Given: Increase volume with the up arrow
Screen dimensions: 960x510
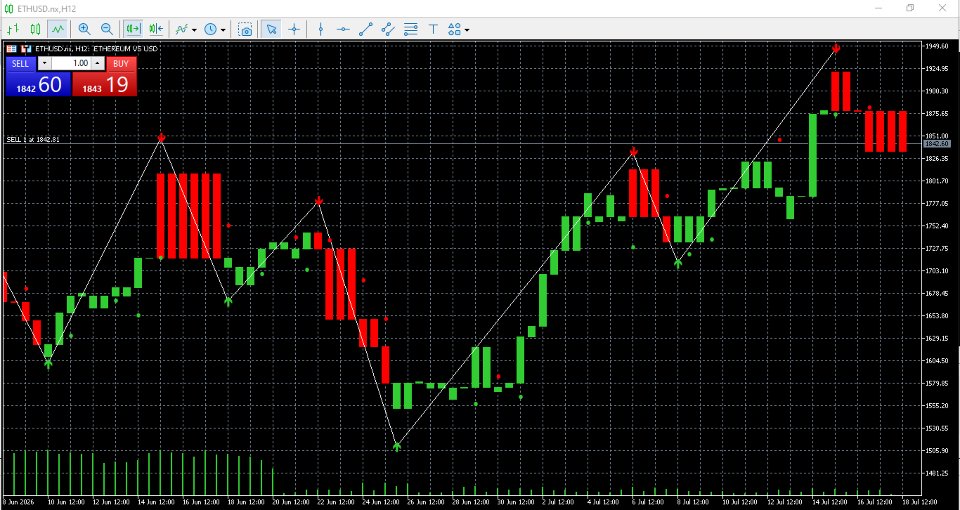Looking at the screenshot, I should [x=99, y=64].
